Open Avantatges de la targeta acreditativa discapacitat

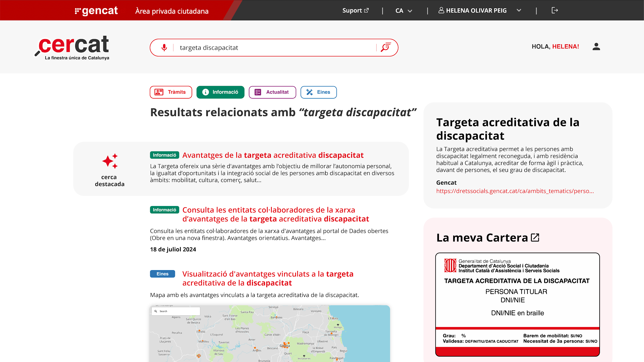click(273, 155)
